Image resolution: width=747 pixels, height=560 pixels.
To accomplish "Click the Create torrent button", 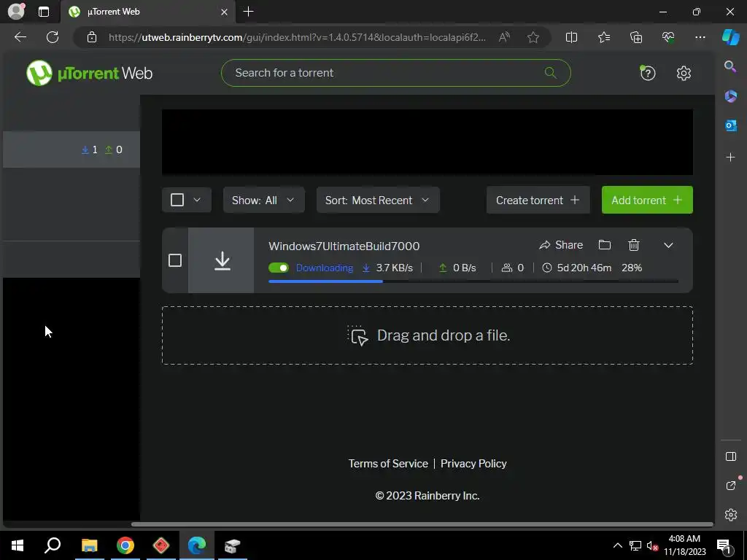I will pyautogui.click(x=538, y=200).
